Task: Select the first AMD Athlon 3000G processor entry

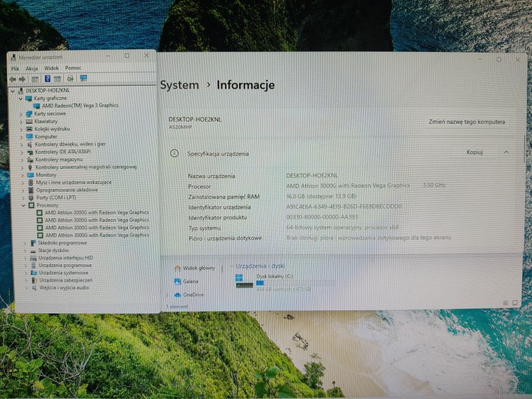Action: [97, 213]
